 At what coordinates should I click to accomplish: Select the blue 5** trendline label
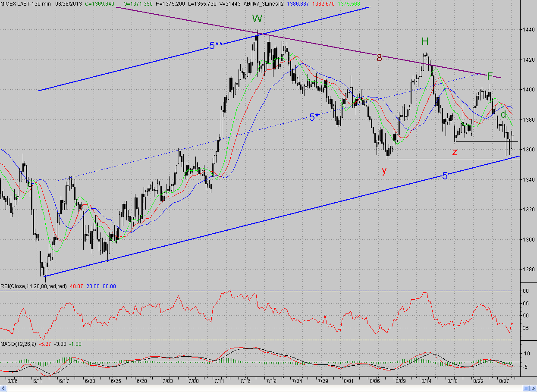(x=216, y=46)
